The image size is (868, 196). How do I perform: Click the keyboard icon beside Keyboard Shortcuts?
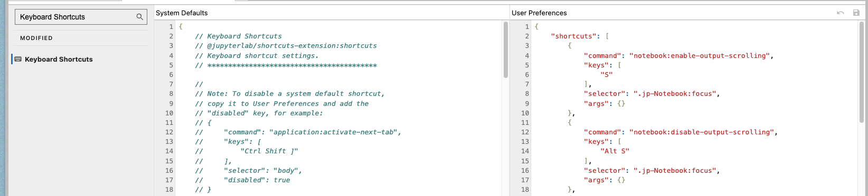[x=18, y=59]
